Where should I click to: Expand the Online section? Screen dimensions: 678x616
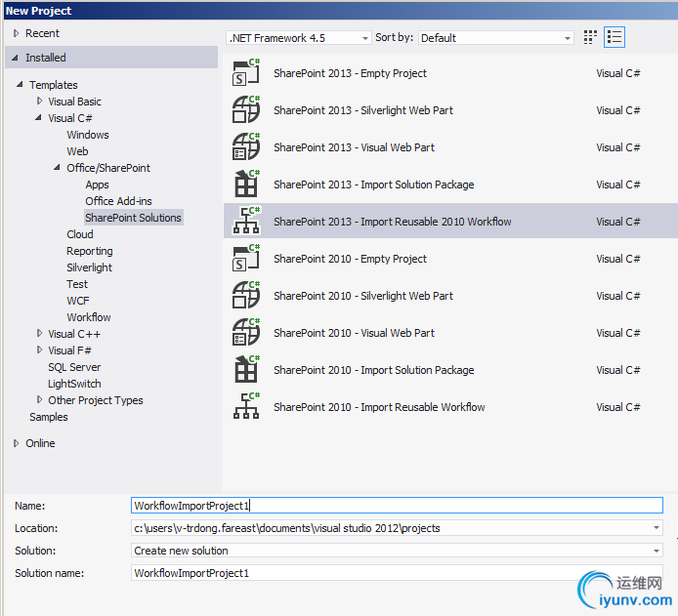tap(16, 443)
